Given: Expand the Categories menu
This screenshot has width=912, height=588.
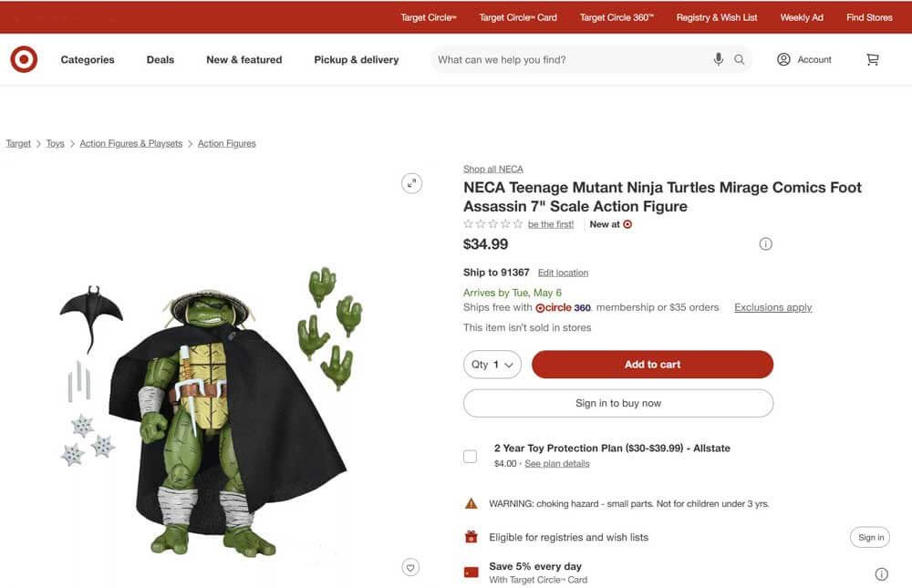Looking at the screenshot, I should click(87, 59).
